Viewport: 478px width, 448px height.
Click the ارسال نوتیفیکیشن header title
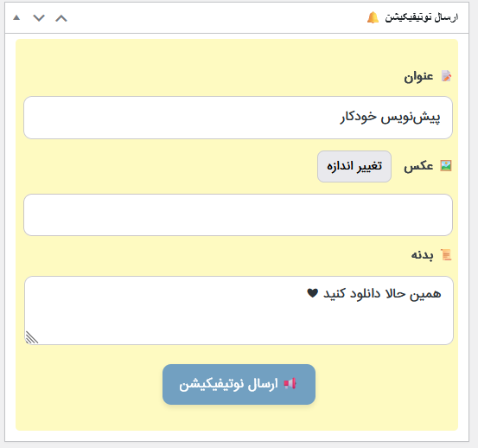(422, 17)
